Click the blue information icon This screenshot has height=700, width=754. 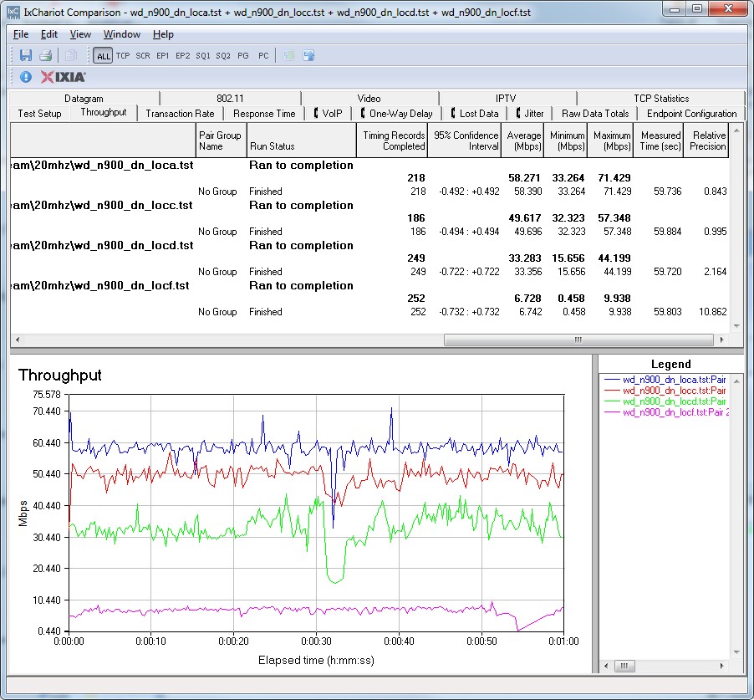click(26, 77)
